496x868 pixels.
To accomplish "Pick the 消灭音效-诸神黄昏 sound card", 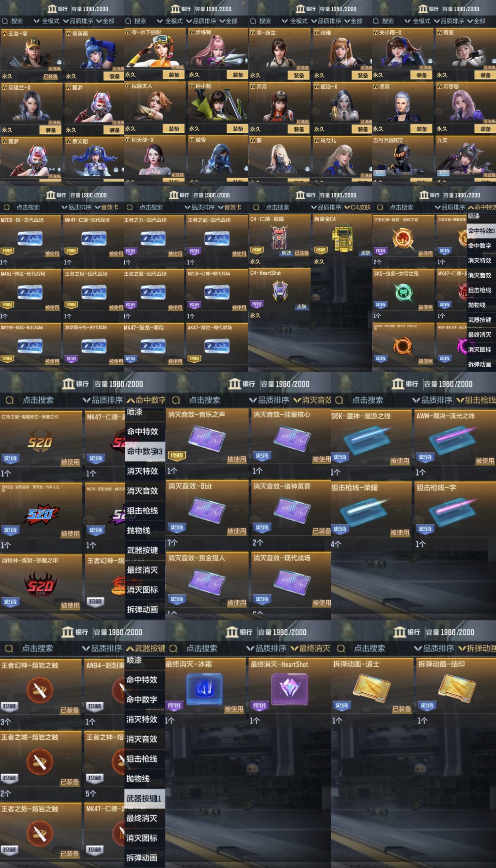I will [x=292, y=510].
